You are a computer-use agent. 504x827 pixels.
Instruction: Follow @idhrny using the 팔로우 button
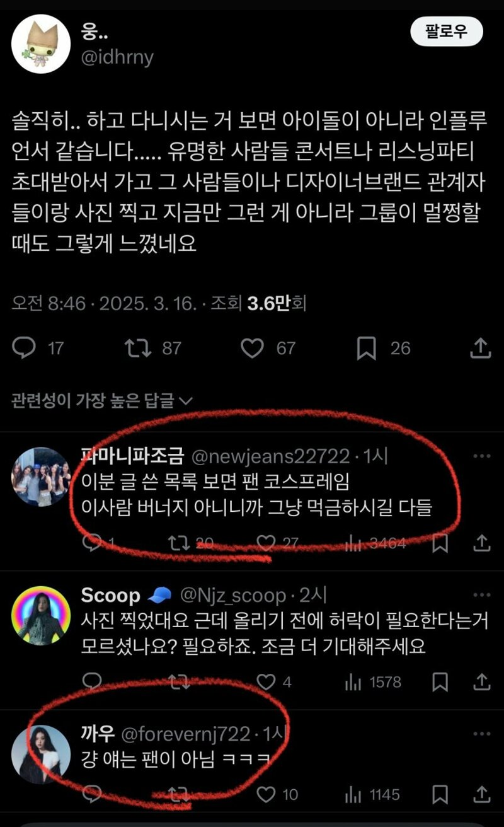click(x=447, y=32)
